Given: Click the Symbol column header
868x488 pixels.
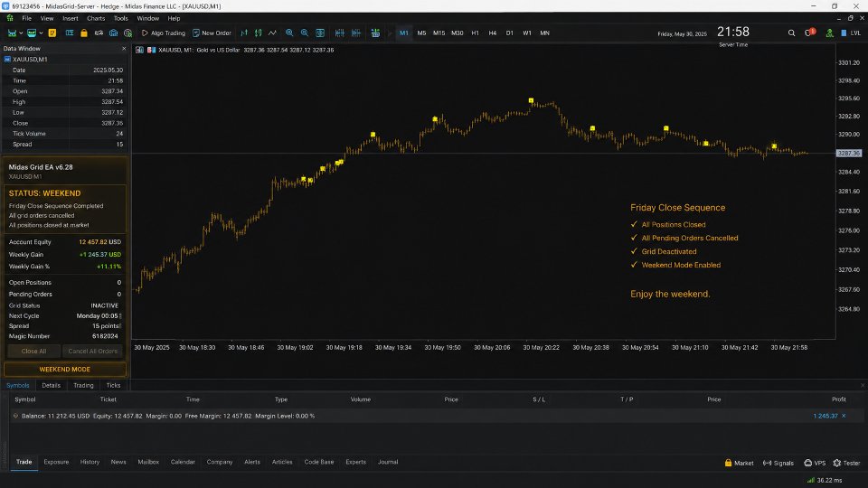Looking at the screenshot, I should (25, 399).
